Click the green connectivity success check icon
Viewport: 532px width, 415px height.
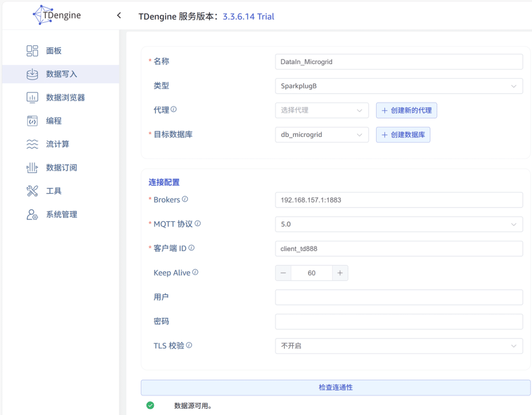[150, 405]
